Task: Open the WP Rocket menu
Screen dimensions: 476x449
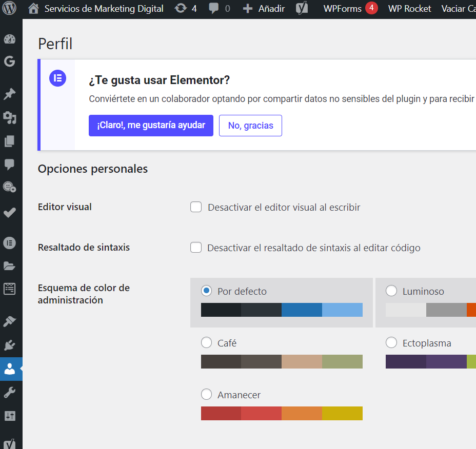Action: pos(409,9)
